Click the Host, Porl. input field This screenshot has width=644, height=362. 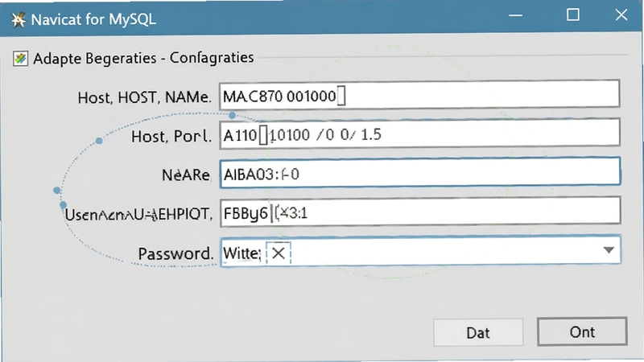[x=419, y=133]
